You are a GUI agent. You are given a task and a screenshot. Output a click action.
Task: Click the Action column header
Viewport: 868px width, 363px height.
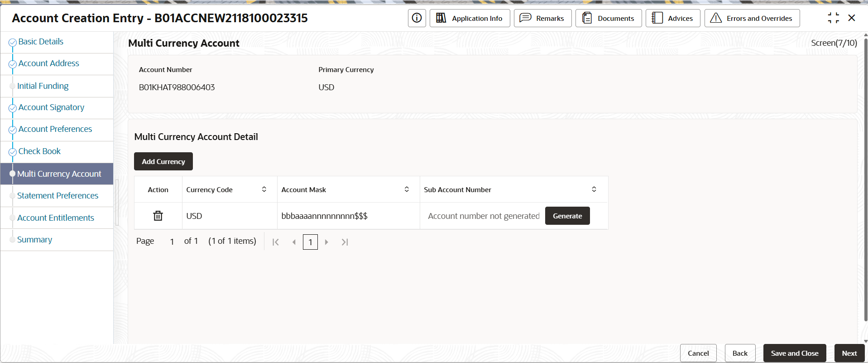click(x=158, y=190)
